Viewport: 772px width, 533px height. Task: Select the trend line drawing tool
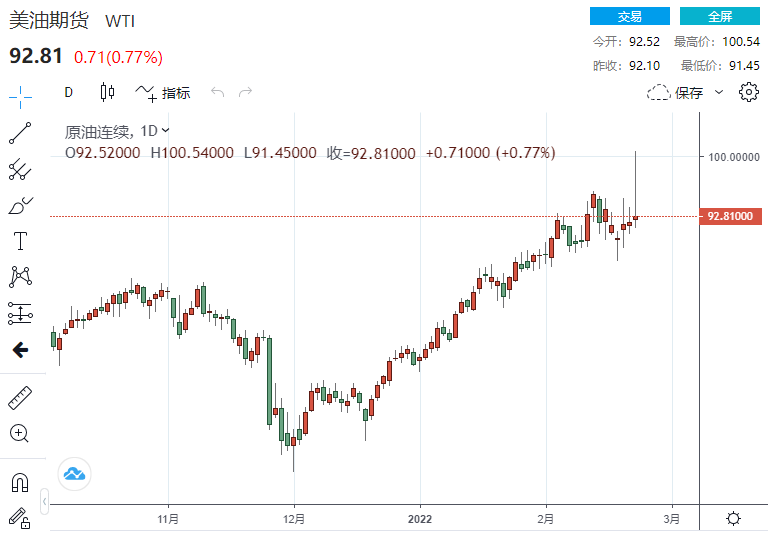[20, 133]
